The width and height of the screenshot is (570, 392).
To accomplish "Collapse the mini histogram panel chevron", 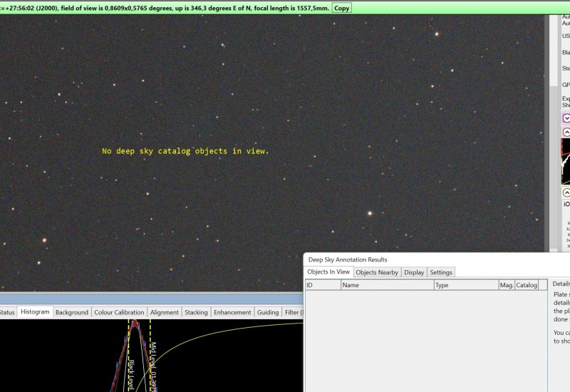I will [x=566, y=132].
